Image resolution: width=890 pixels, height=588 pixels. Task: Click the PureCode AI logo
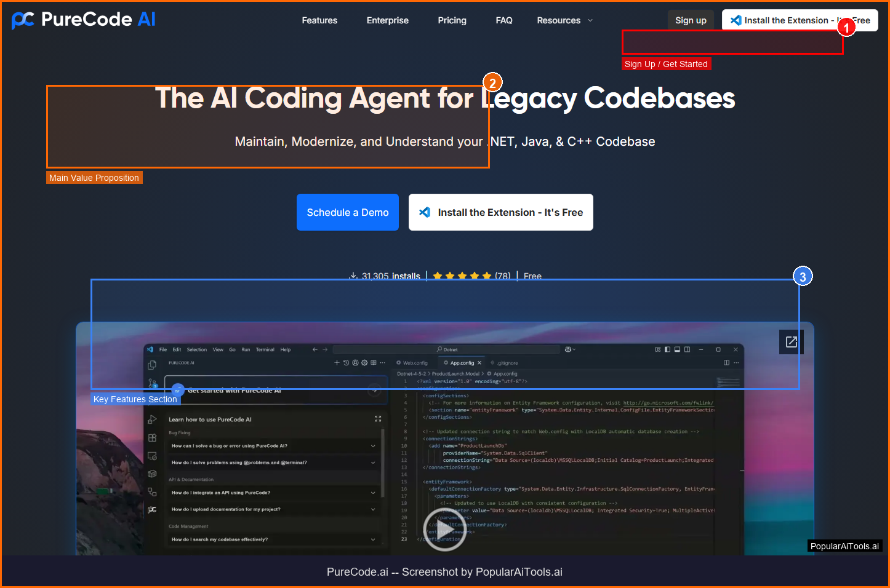tap(83, 20)
